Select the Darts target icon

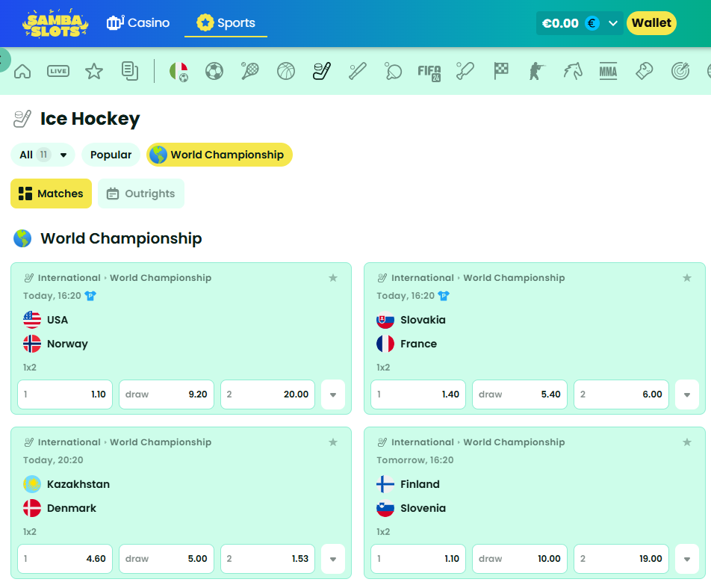[x=680, y=71]
